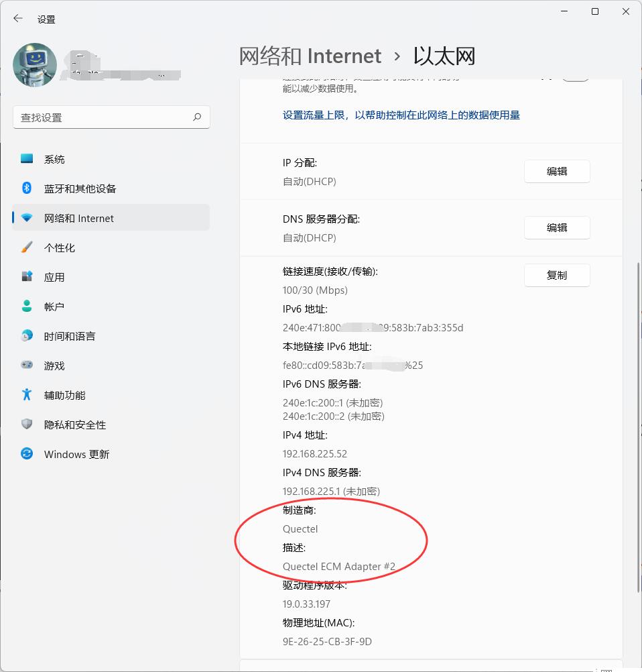Copy network details with 复制 button

pos(557,275)
